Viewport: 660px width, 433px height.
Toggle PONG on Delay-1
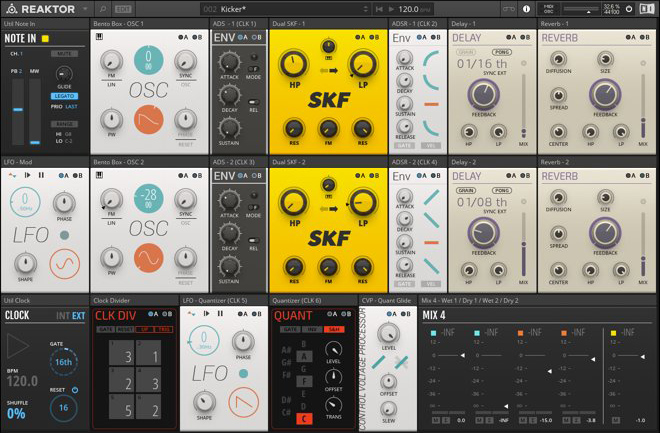click(501, 52)
